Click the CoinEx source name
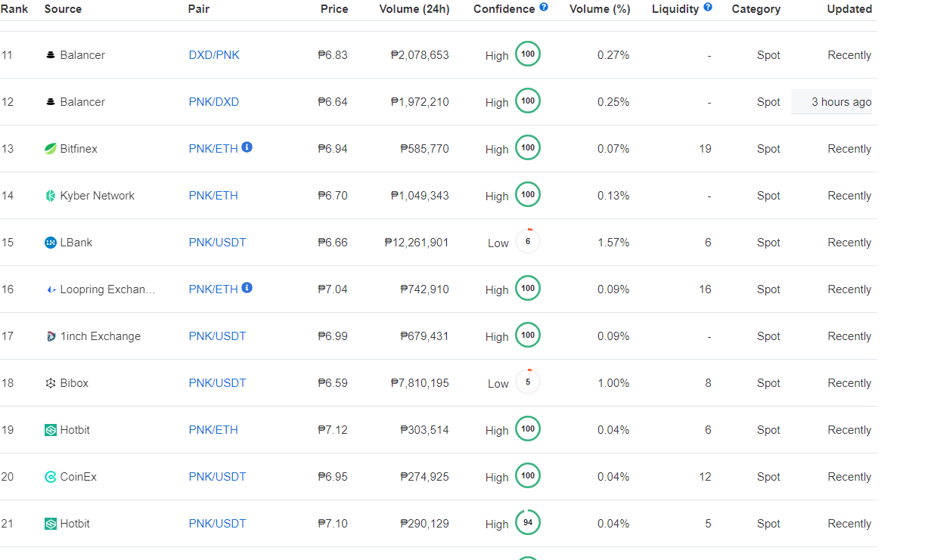Screen dimensions: 931x560 click(x=79, y=477)
